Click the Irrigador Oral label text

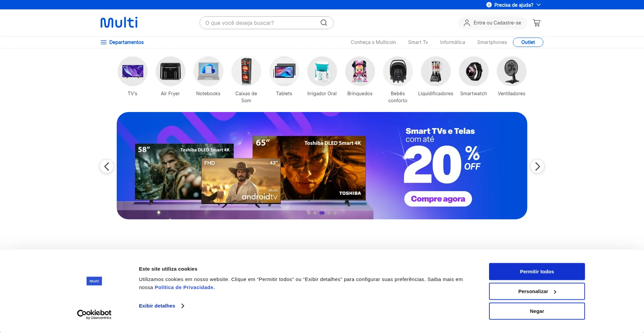click(x=322, y=94)
